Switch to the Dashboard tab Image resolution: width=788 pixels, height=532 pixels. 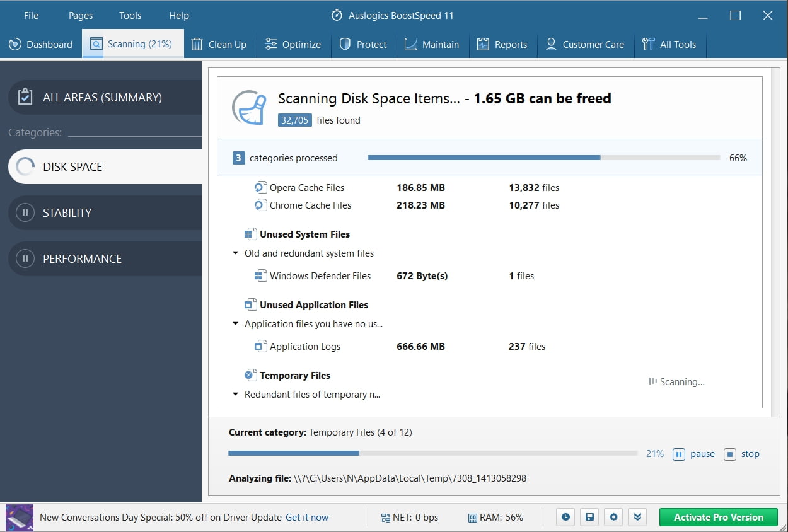(x=41, y=44)
